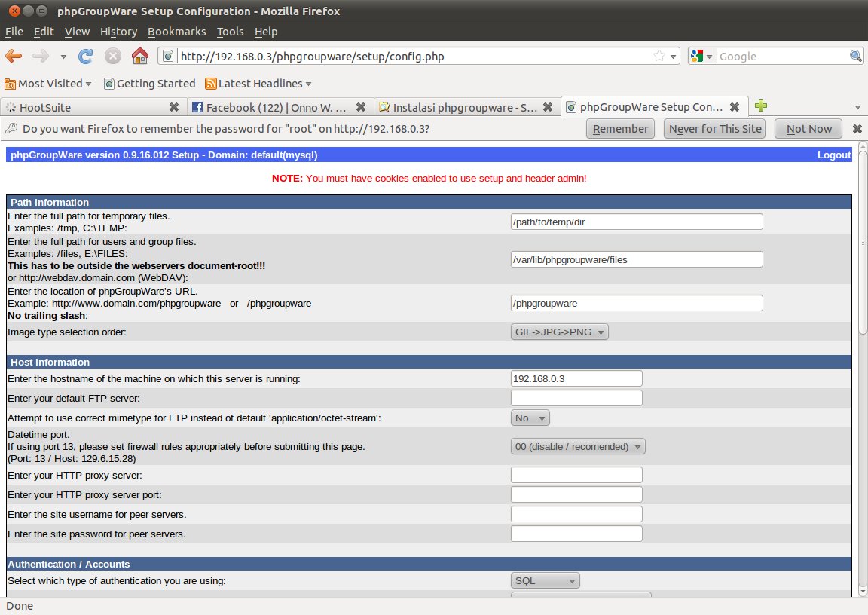868x615 pixels.
Task: Click the stop loading icon
Action: 112,57
